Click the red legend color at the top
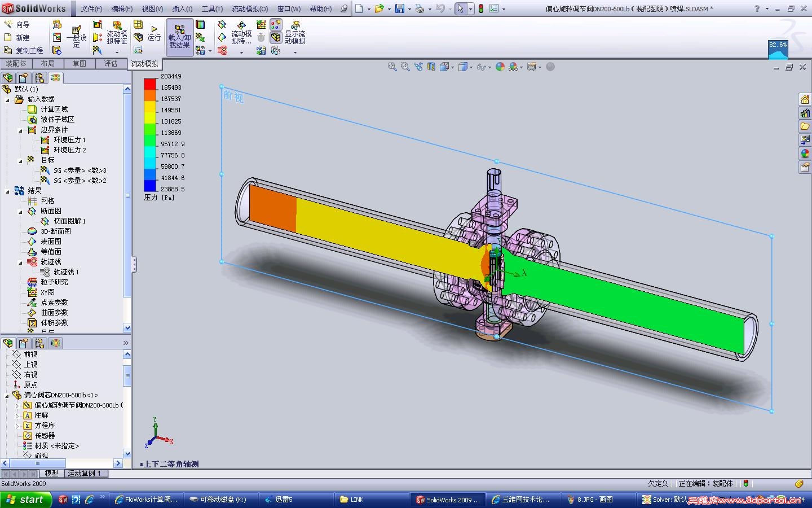812x508 pixels. tap(150, 84)
